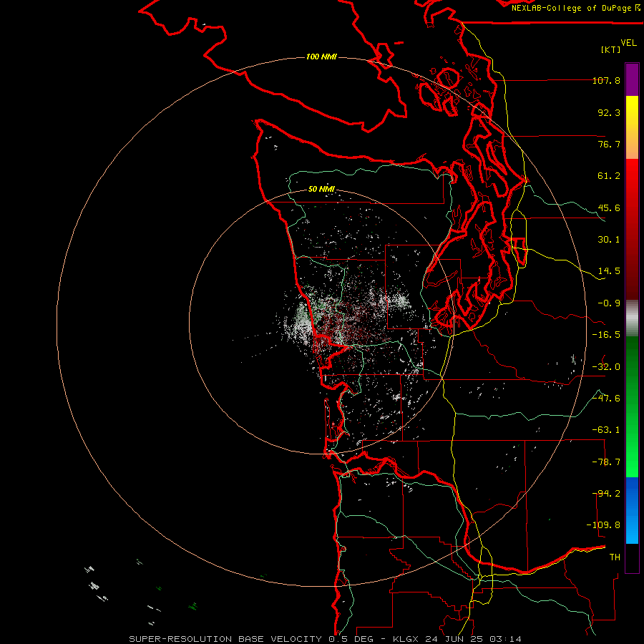This screenshot has width=644, height=644.
Task: Click the SUPER-RESOLUTION BASE VELOCITY caption
Action: pos(225,639)
